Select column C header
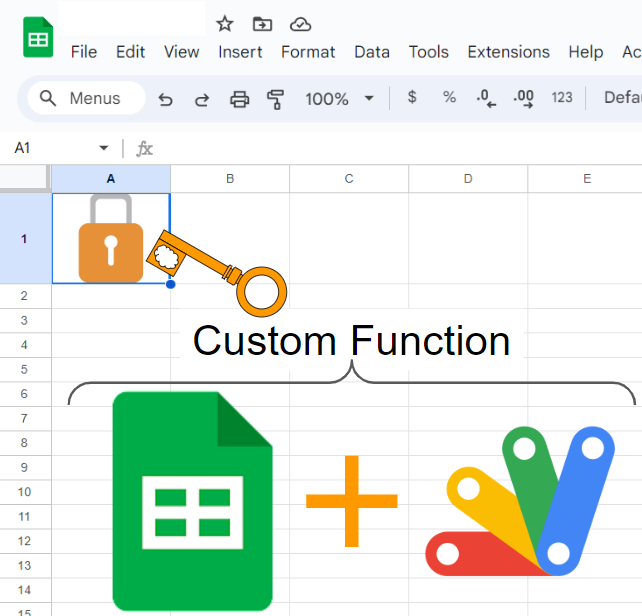Viewport: 642px width, 616px height. 349,179
